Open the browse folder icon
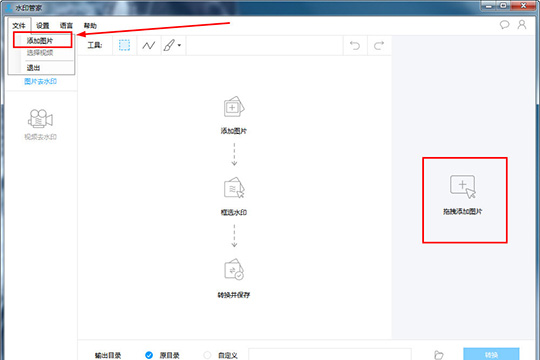 tap(438, 355)
